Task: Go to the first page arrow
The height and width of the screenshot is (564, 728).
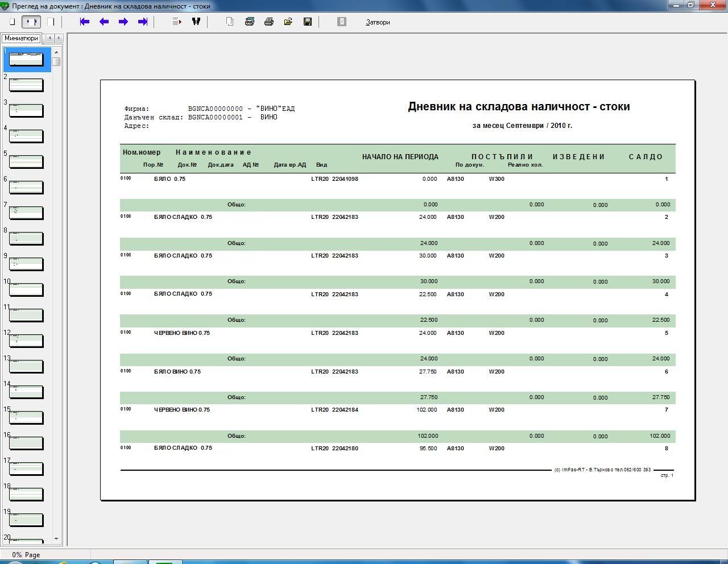Action: coord(85,22)
